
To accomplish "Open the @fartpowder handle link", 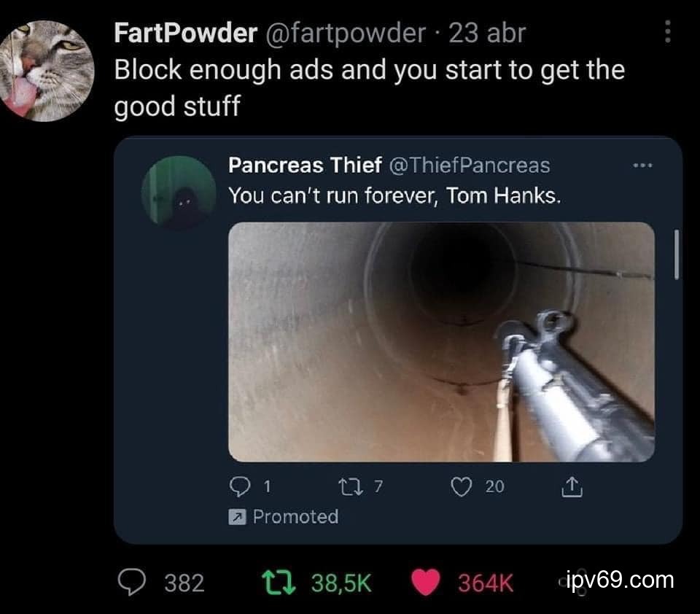I will 346,33.
